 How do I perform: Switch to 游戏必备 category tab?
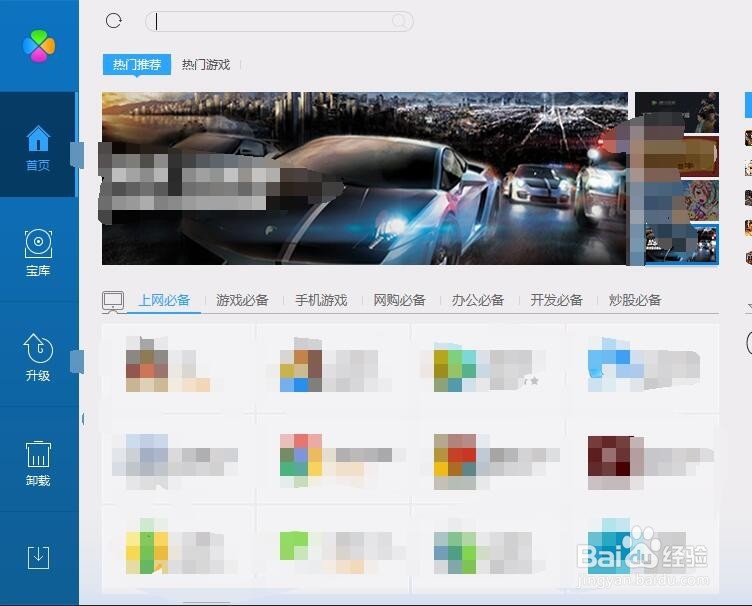coord(242,300)
